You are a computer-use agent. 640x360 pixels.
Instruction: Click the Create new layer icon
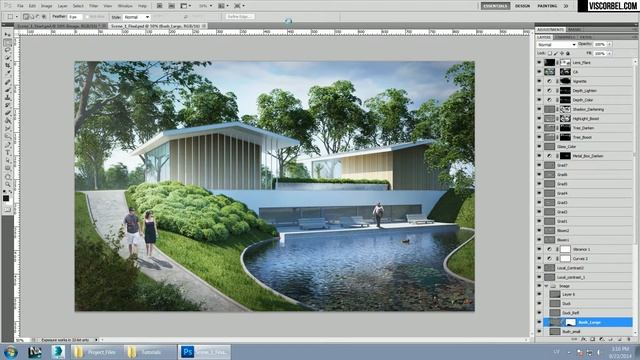(620, 339)
